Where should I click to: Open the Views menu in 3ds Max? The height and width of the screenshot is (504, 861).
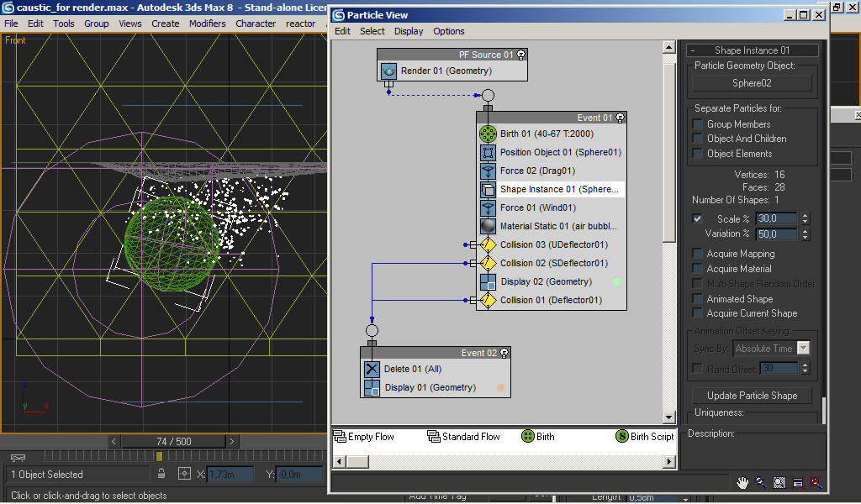130,24
